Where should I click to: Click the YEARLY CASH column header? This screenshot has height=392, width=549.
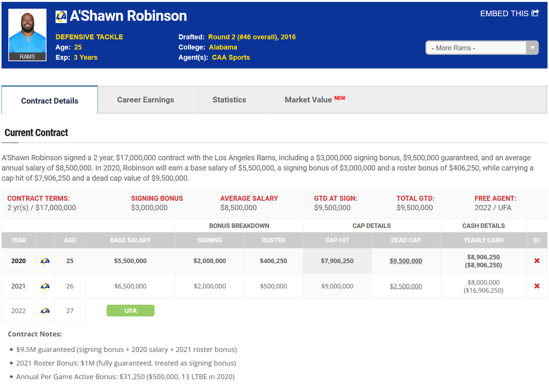[x=483, y=240]
